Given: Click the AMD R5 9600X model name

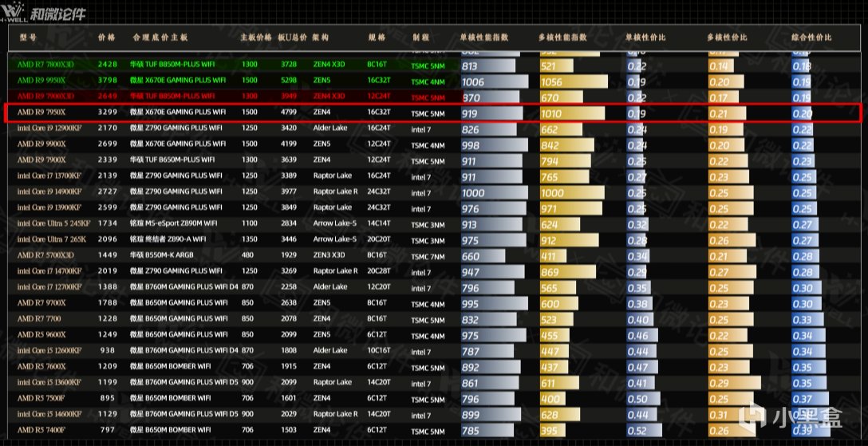Looking at the screenshot, I should coord(41,335).
